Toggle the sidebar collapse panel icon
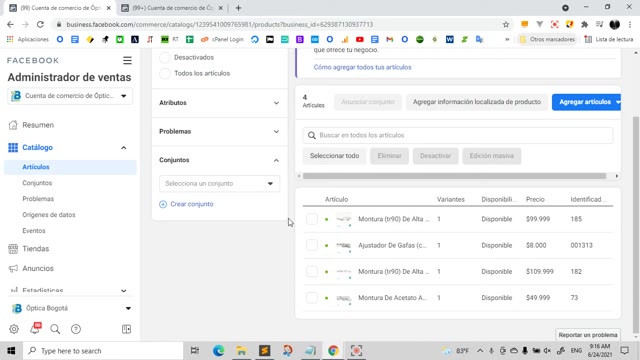The width and height of the screenshot is (640, 360). [127, 329]
